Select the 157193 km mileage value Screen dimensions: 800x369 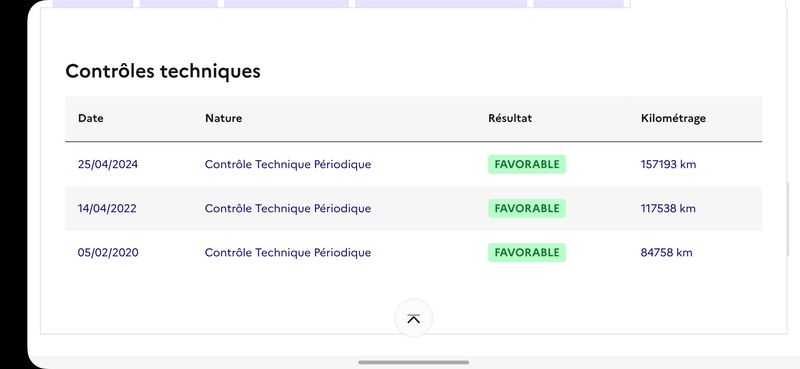point(668,164)
